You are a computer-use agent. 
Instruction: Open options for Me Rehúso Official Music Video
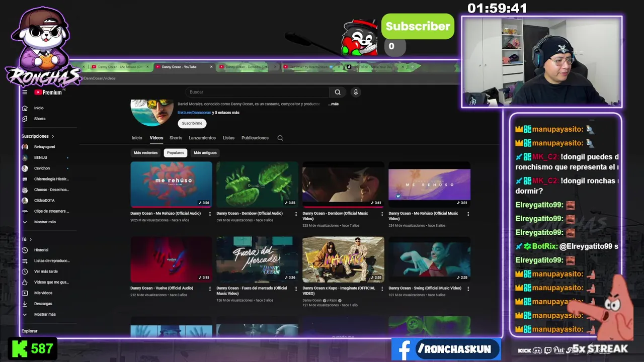tap(468, 214)
